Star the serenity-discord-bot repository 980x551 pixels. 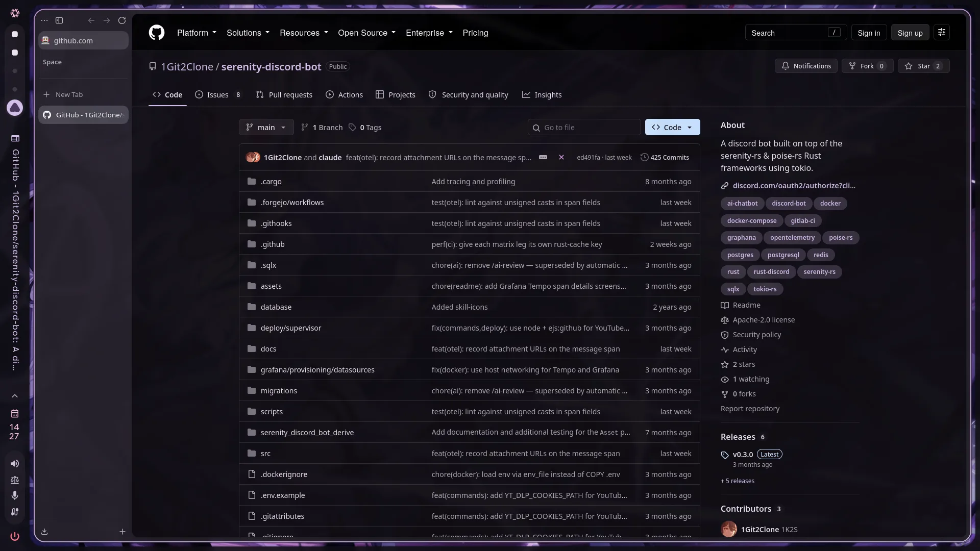click(923, 66)
